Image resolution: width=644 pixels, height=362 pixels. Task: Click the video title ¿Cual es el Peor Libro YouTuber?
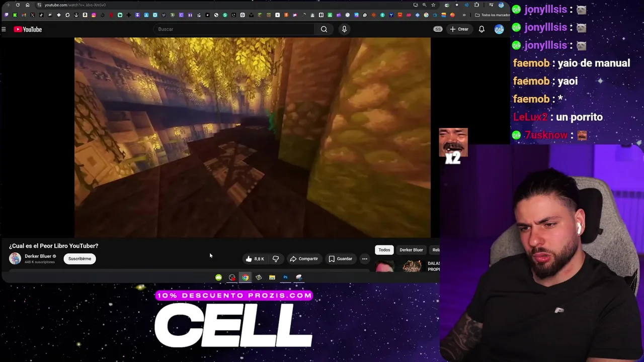pyautogui.click(x=53, y=246)
